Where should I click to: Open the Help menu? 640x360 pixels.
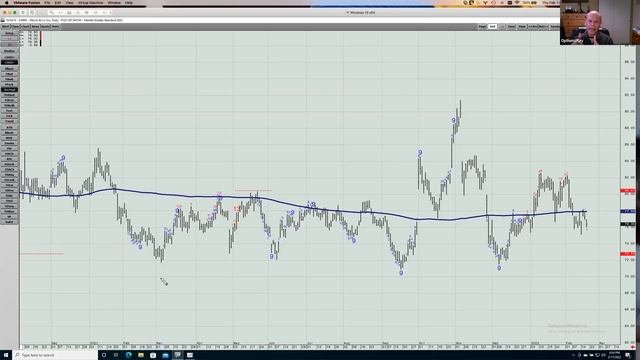129,2
